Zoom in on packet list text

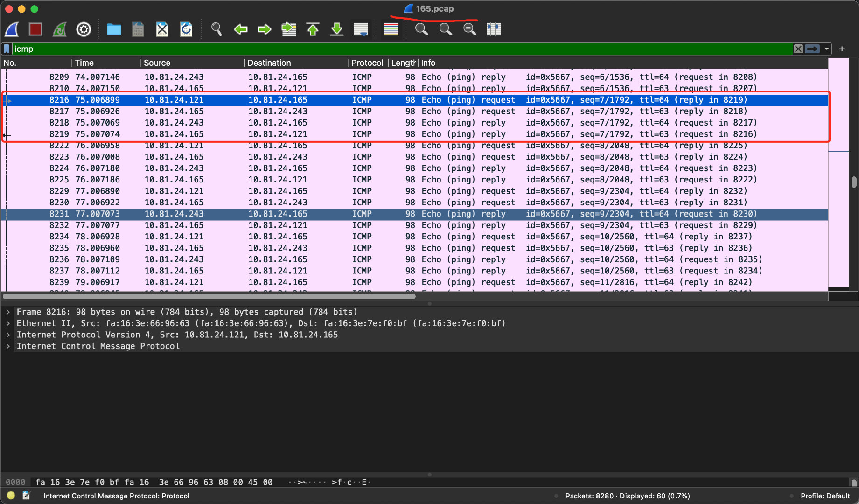coord(421,29)
